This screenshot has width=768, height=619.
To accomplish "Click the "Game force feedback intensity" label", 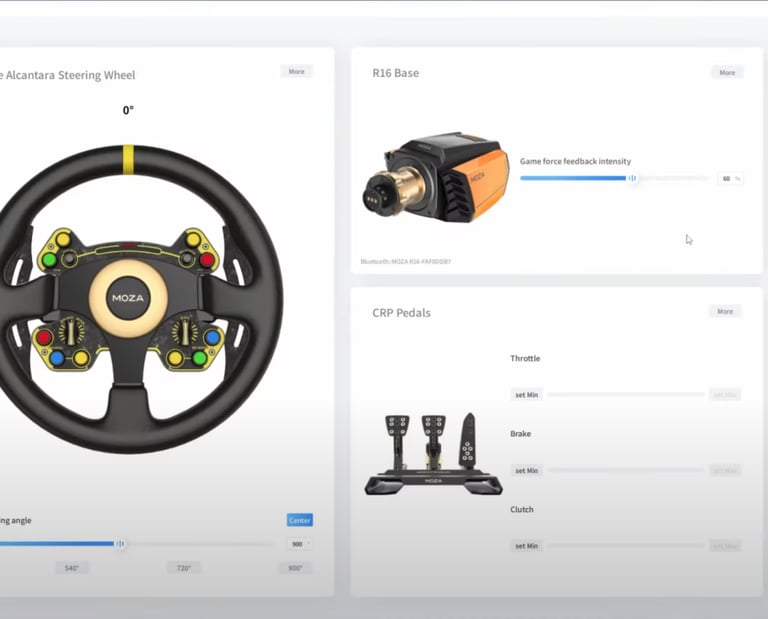I will (x=576, y=161).
